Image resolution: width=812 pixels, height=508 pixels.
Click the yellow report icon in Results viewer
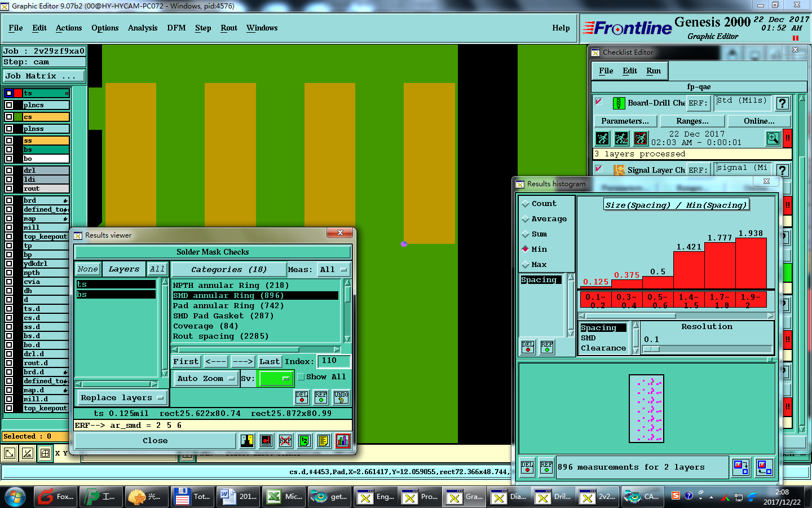[x=323, y=441]
